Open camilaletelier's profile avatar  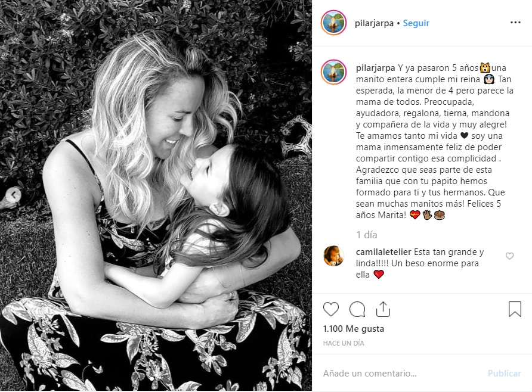pyautogui.click(x=334, y=256)
